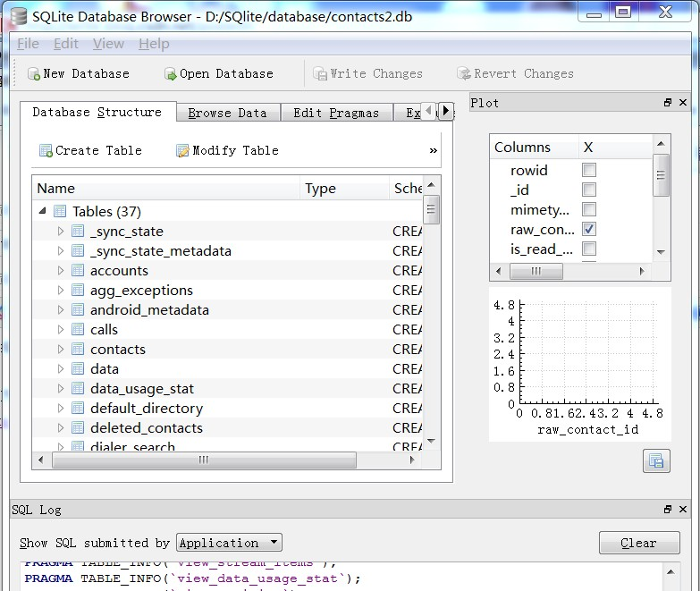Click the table tree vertical scrollbar thumb
700x591 pixels.
431,209
